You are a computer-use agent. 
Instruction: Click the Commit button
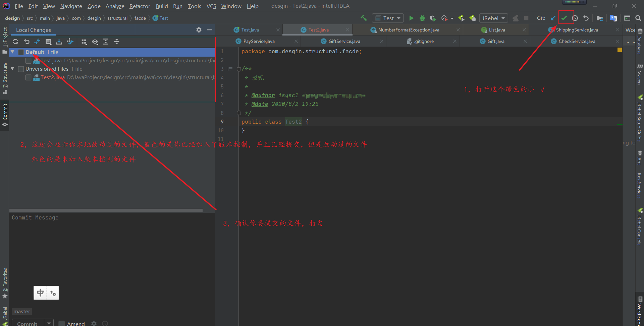click(28, 323)
